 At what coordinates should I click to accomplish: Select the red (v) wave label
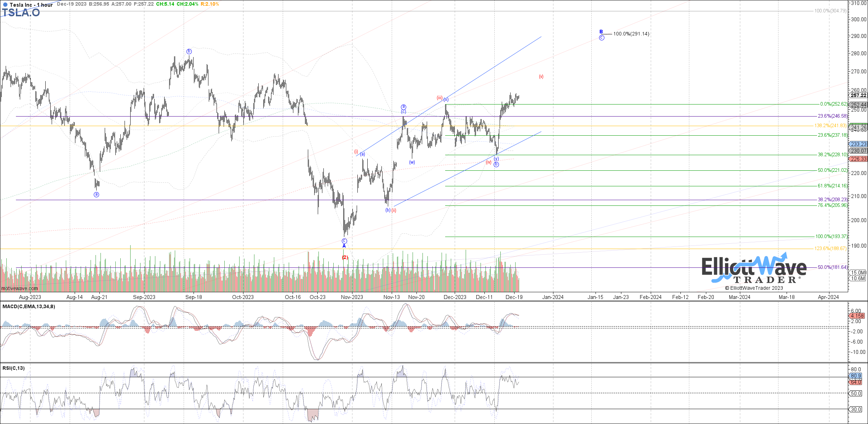pyautogui.click(x=541, y=77)
